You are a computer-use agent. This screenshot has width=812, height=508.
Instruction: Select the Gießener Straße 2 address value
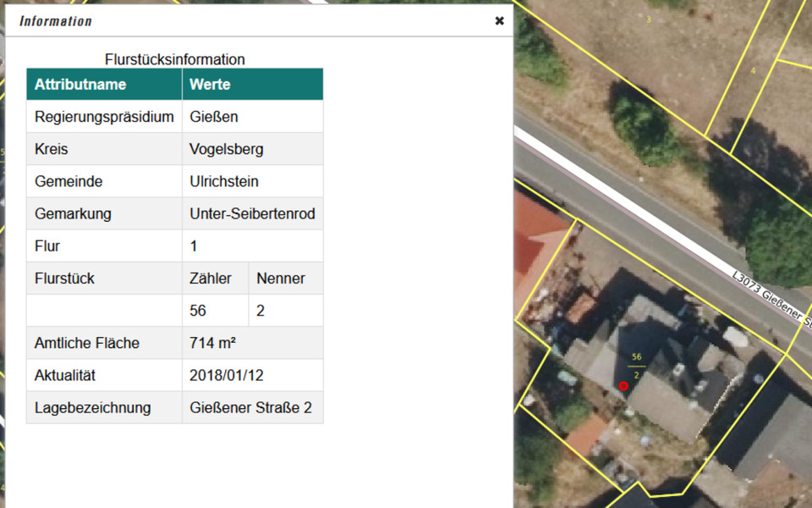coord(252,407)
